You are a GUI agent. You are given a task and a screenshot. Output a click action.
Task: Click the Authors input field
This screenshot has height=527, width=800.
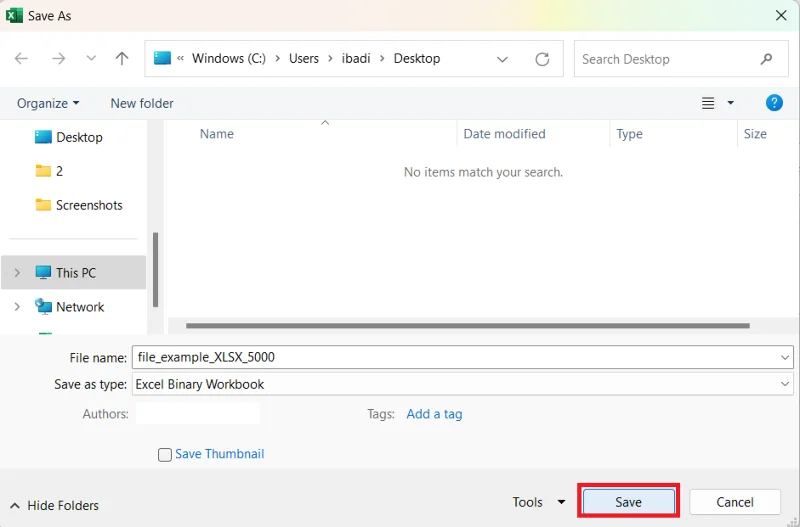click(x=198, y=414)
